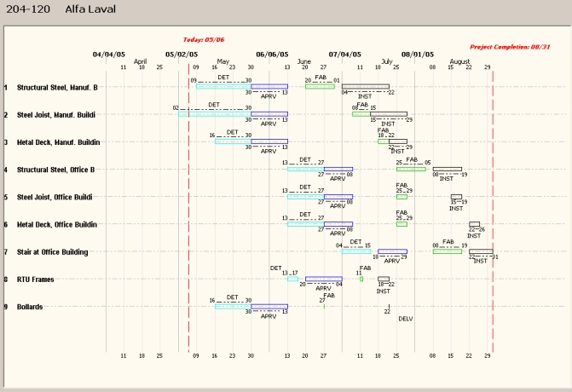
Task: Click the 'Bollards' task label
Action: coord(30,307)
